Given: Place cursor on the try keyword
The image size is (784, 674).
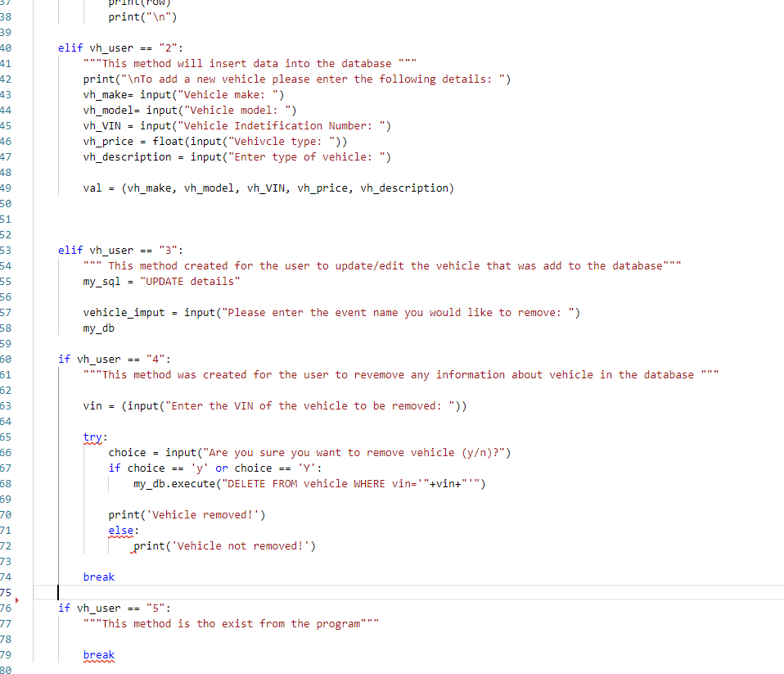Looking at the screenshot, I should [92, 437].
